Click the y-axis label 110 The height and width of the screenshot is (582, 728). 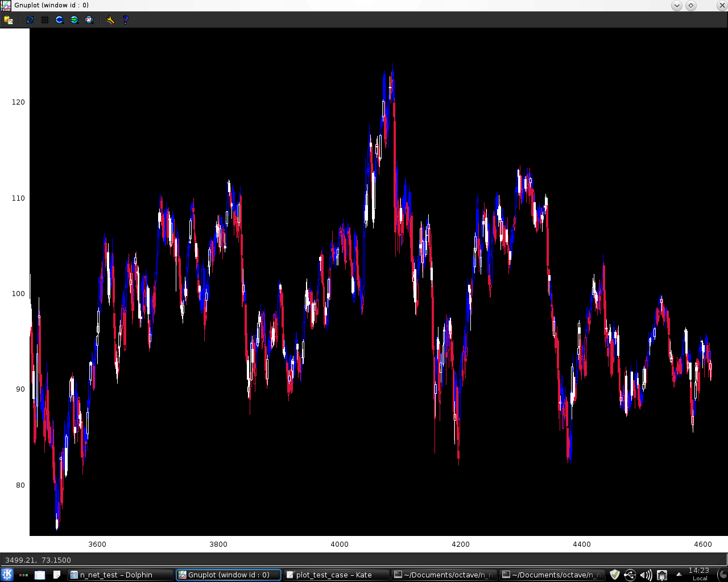pyautogui.click(x=18, y=198)
